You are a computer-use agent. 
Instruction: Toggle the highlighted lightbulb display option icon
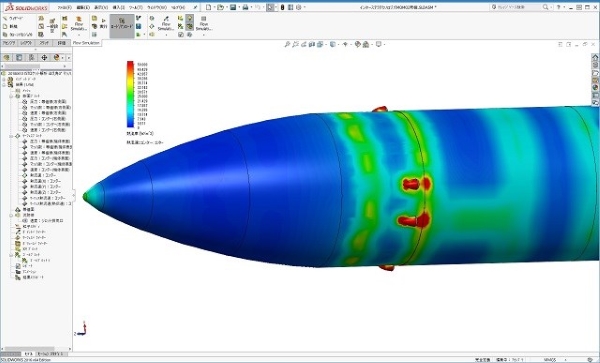pos(189,18)
